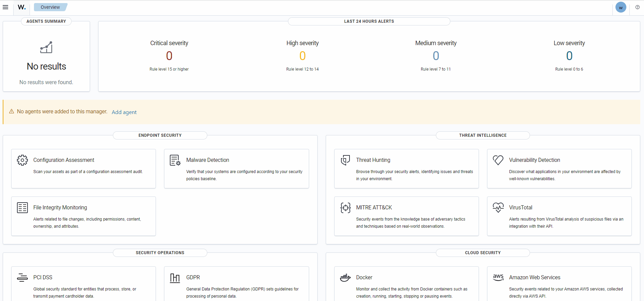
Task: Open the GDPR module card
Action: click(x=236, y=284)
